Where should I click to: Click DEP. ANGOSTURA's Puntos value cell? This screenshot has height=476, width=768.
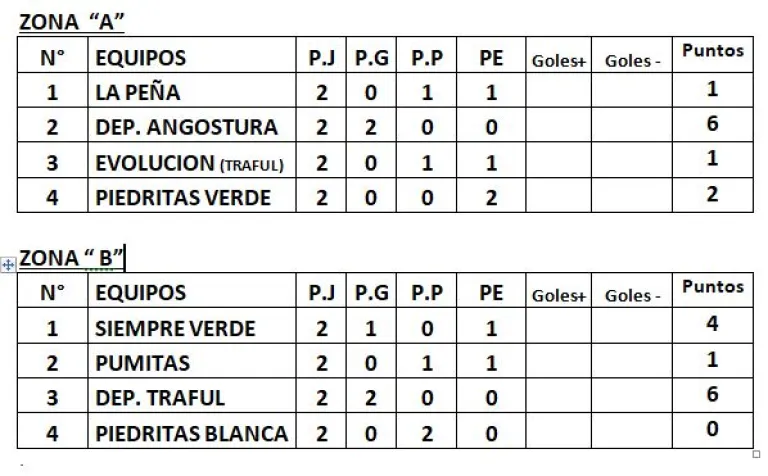coord(712,125)
